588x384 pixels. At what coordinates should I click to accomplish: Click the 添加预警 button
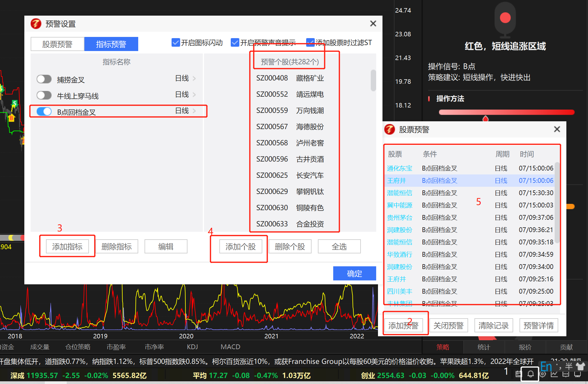(404, 325)
